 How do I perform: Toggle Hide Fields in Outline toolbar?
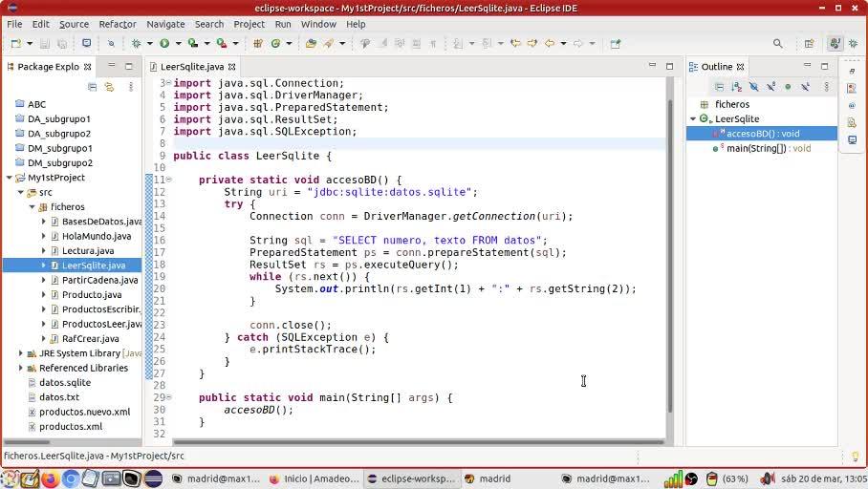[753, 86]
